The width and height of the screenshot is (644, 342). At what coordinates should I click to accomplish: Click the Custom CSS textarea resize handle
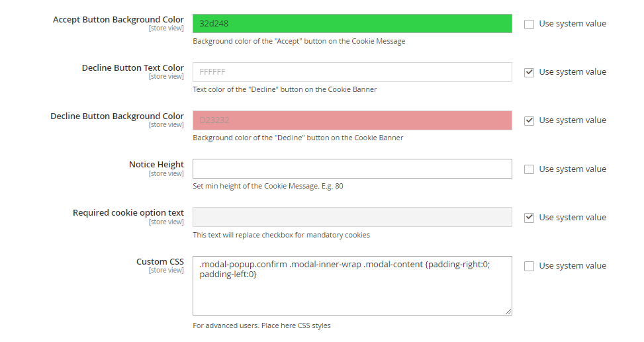508,312
